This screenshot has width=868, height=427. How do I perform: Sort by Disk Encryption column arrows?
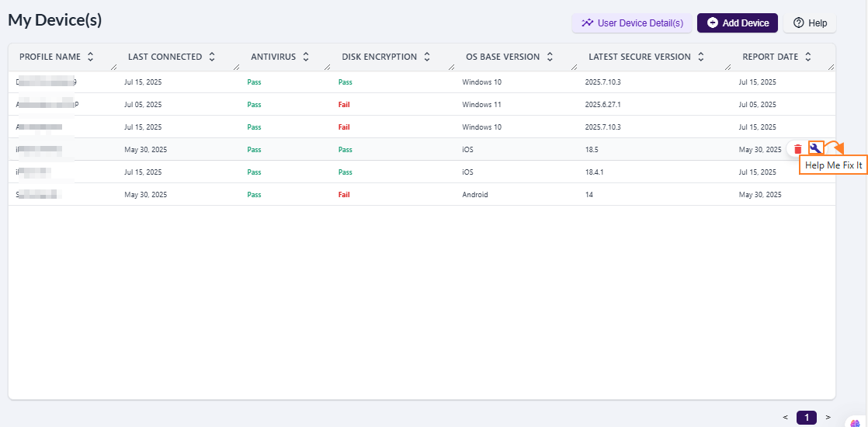click(x=427, y=57)
